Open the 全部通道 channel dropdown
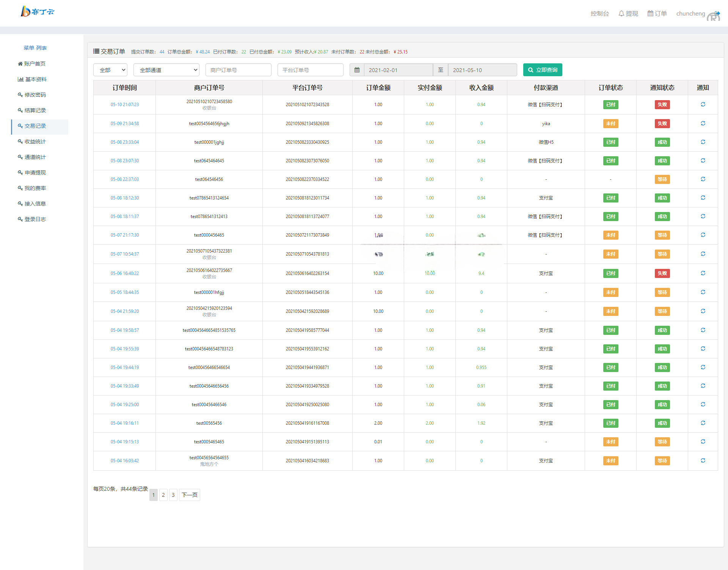This screenshot has height=570, width=728. coord(166,70)
